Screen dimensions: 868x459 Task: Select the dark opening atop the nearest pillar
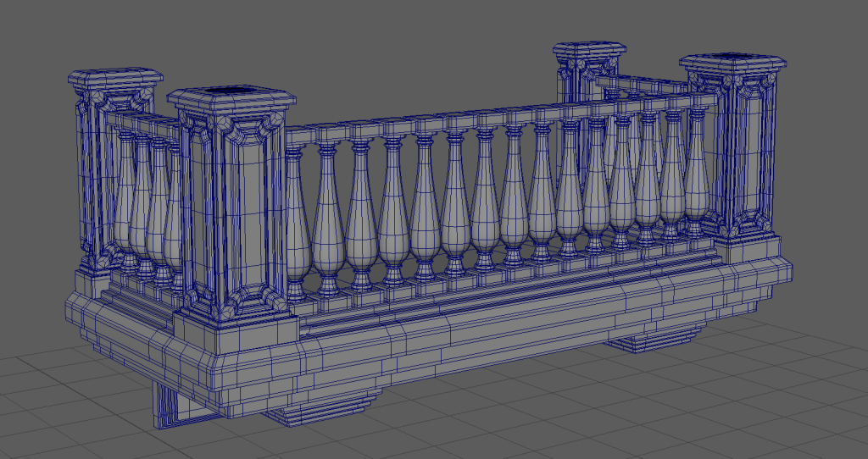click(231, 91)
